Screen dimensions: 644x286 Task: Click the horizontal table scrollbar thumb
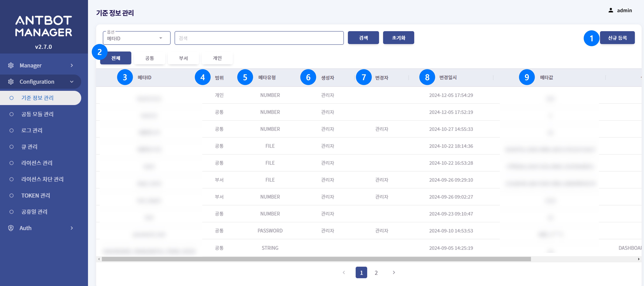pos(316,259)
